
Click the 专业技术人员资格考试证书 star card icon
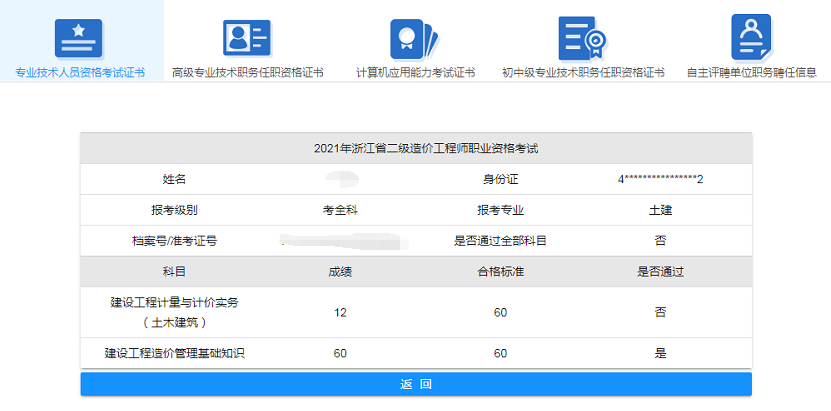point(78,38)
